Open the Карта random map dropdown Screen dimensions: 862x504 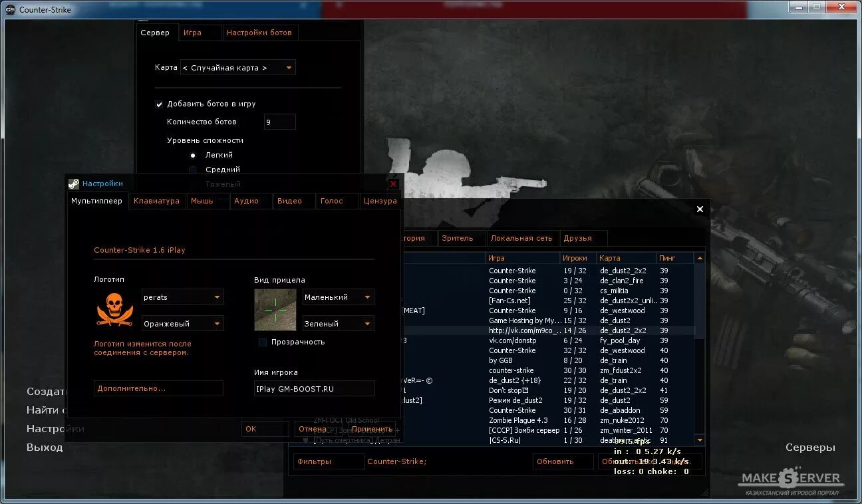point(238,67)
